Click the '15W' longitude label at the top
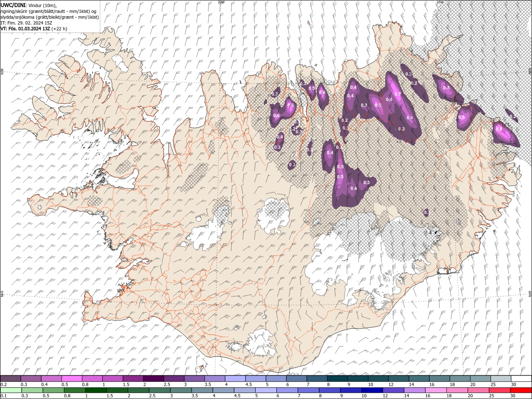532x399 pixels. (x=440, y=2)
